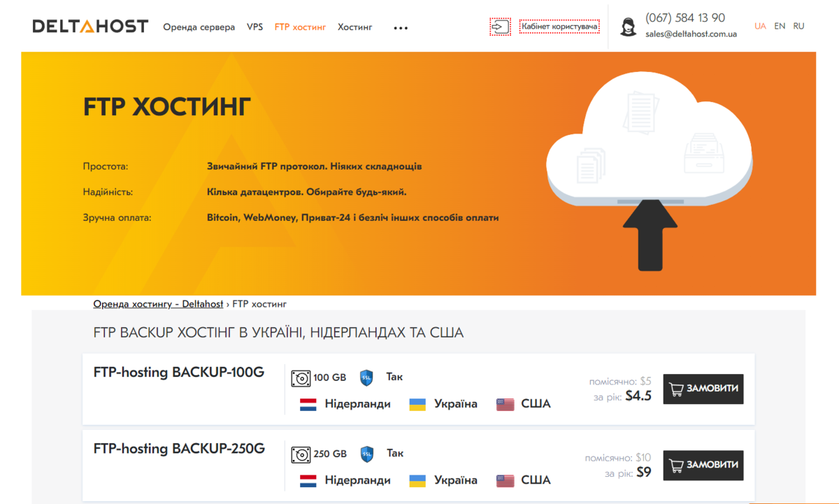The image size is (839, 504).
Task: Click USA flag in BACKUP-250G row
Action: pos(505,480)
